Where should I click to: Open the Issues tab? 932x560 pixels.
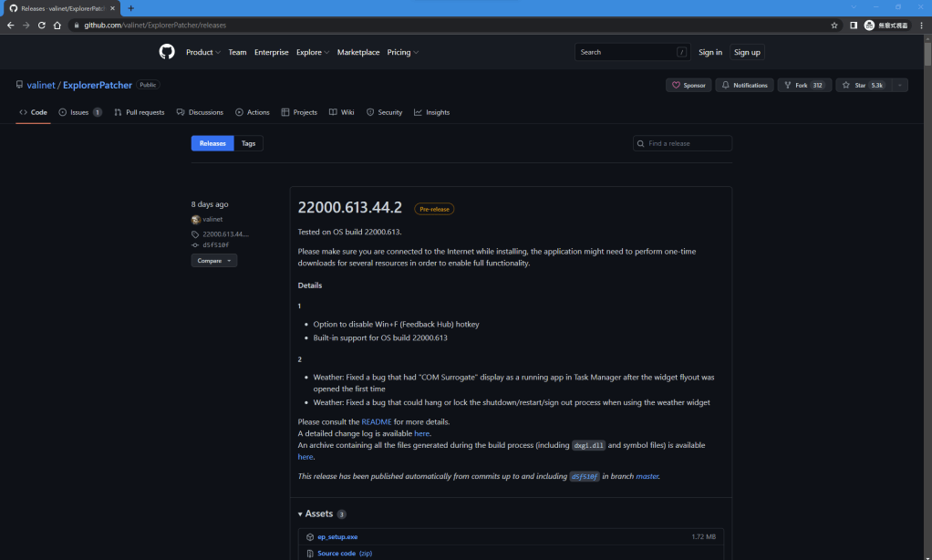coord(79,112)
